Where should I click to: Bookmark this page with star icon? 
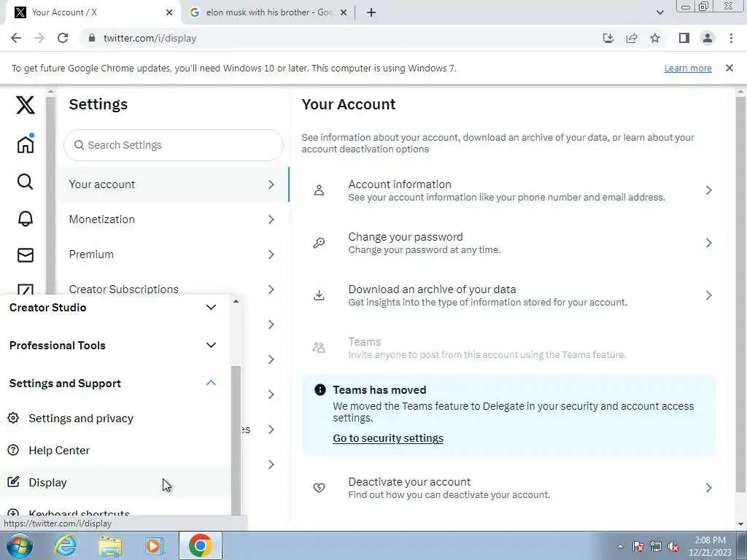pyautogui.click(x=655, y=38)
